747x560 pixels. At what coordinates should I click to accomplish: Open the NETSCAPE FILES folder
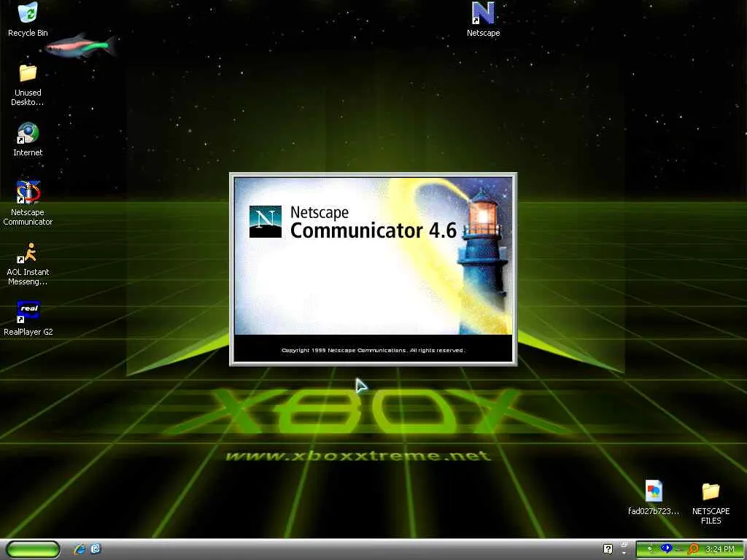pos(711,503)
